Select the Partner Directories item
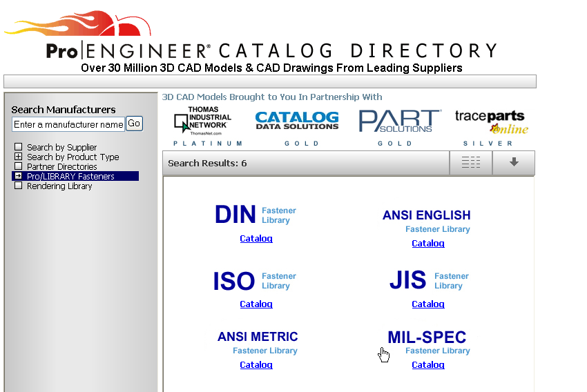This screenshot has height=392, width=587. tap(61, 167)
